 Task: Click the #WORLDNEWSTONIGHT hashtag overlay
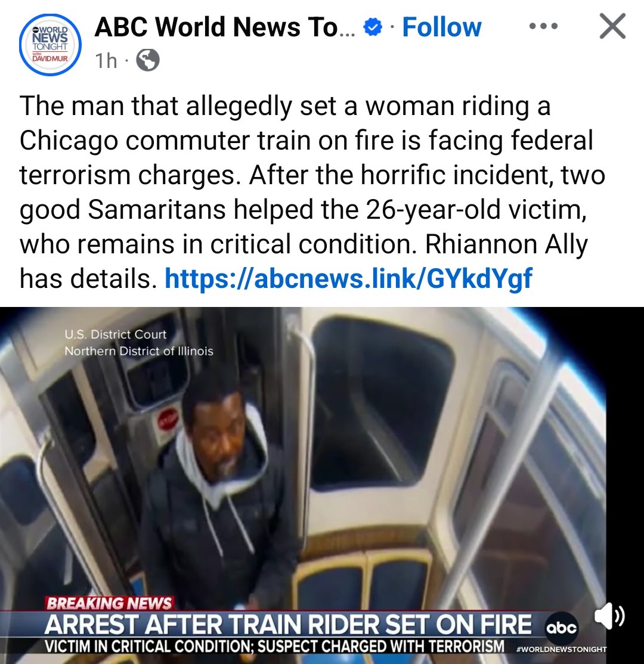(x=561, y=649)
